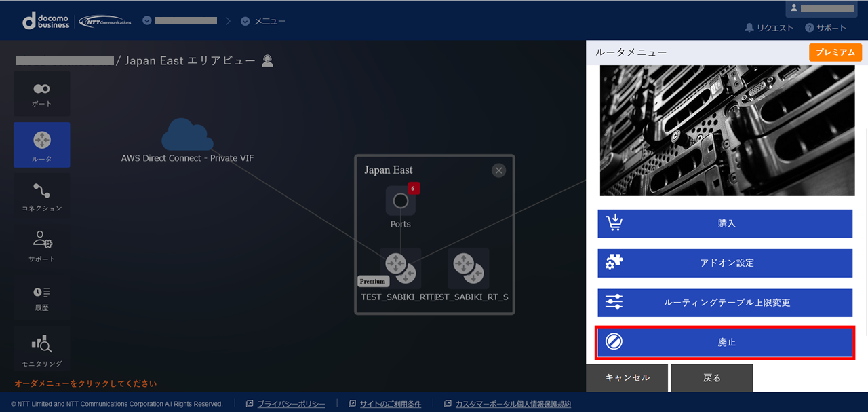This screenshot has height=412, width=868.
Task: Select the TEST_SABIKI_RT_S router icon
Action: tap(468, 268)
